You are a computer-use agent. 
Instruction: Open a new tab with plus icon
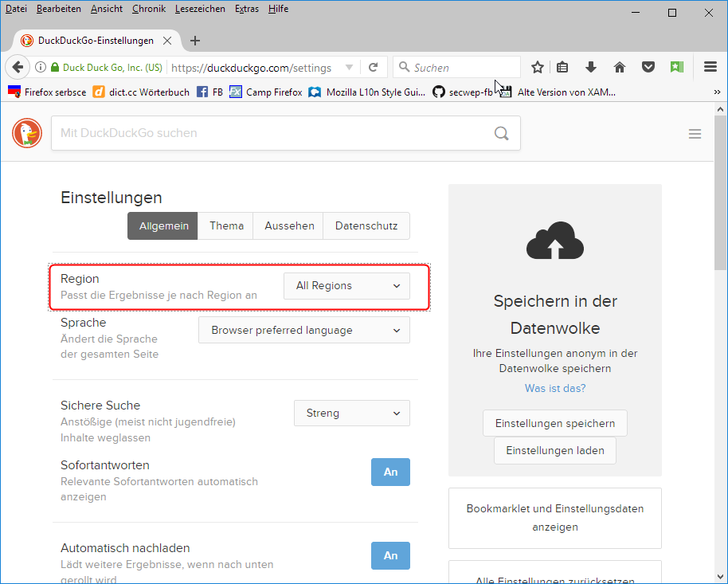tap(195, 41)
